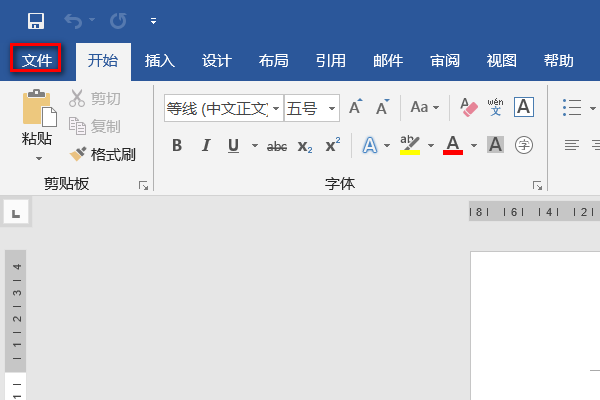
Task: Click the Undo arrow icon
Action: pyautogui.click(x=73, y=21)
